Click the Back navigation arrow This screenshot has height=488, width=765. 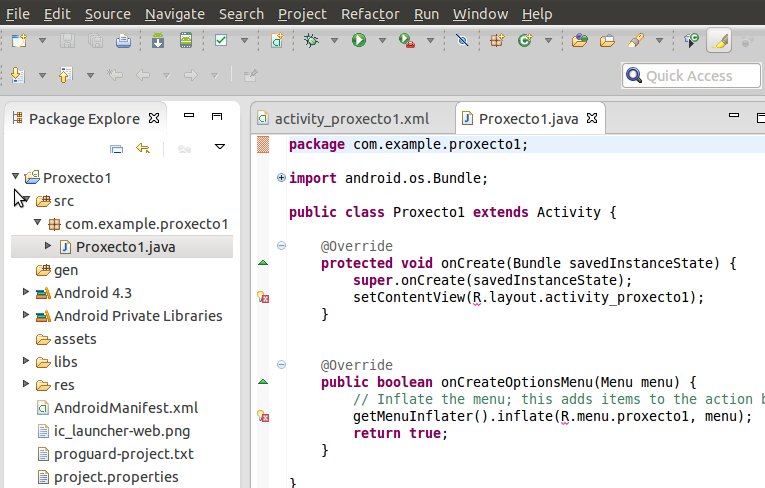[143, 75]
